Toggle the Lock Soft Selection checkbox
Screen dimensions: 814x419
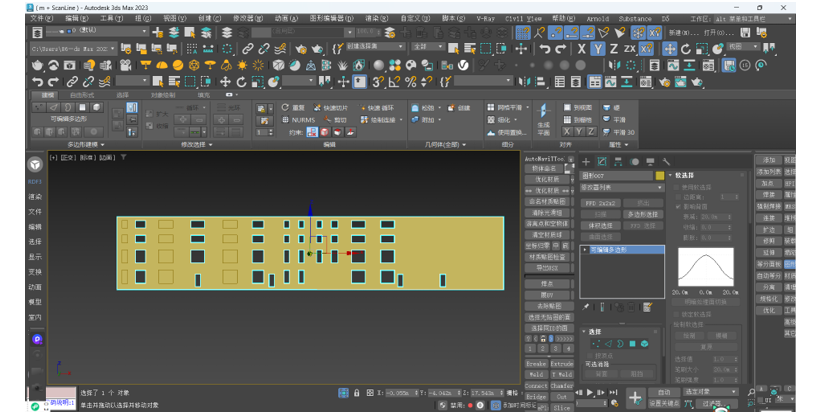tap(679, 314)
